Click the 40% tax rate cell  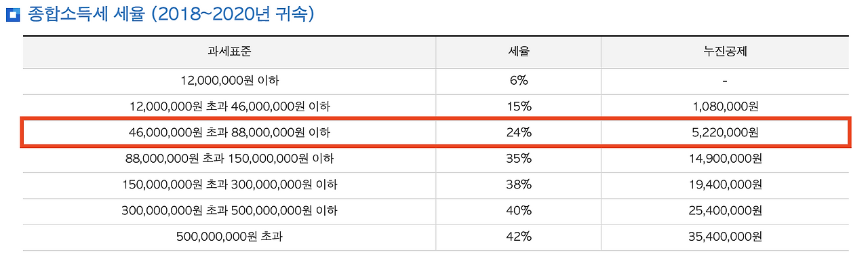pos(518,211)
